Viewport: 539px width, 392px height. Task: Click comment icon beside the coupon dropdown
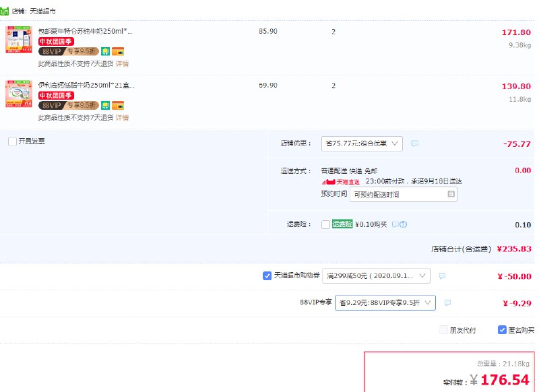pyautogui.click(x=443, y=276)
